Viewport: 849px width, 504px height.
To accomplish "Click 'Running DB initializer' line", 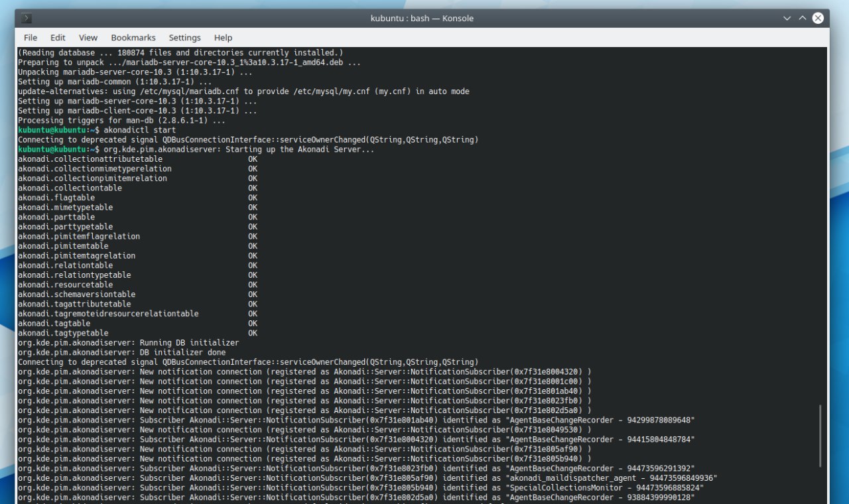I will (x=129, y=343).
